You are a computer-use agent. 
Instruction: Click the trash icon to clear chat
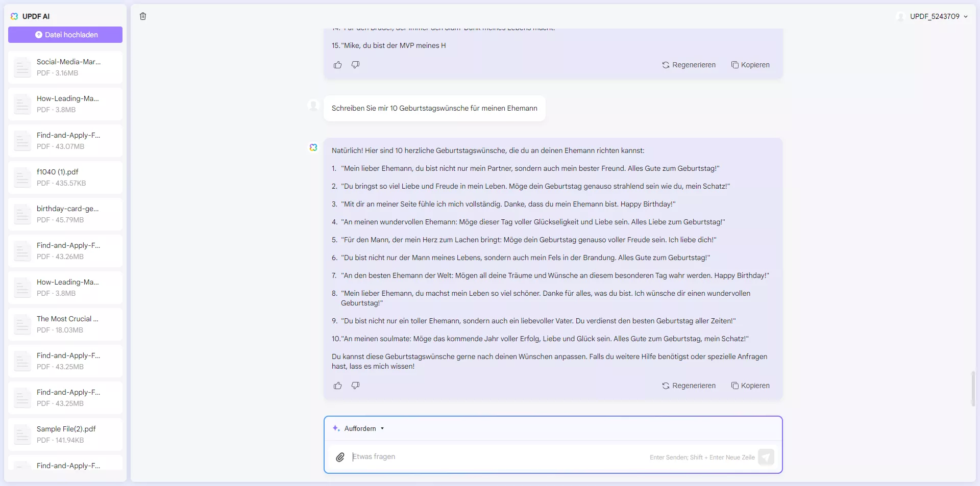tap(143, 16)
